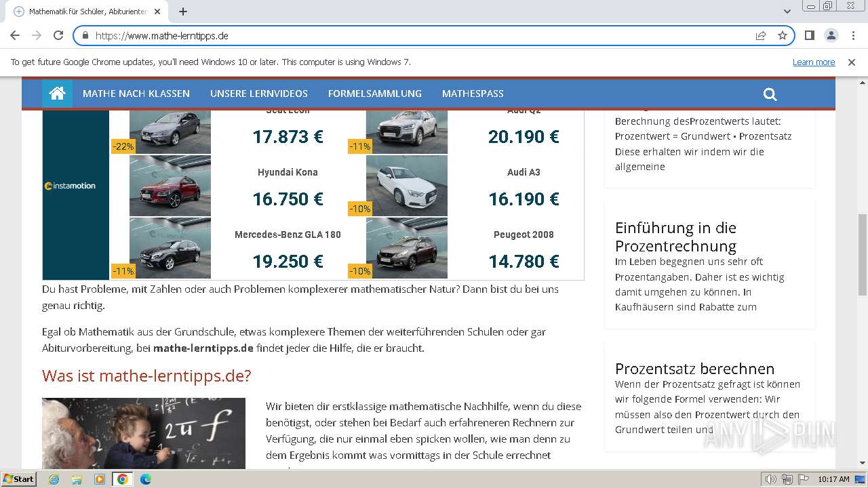This screenshot has width=868, height=488.
Task: Open Prozentsatz berechnen article
Action: pos(694,369)
